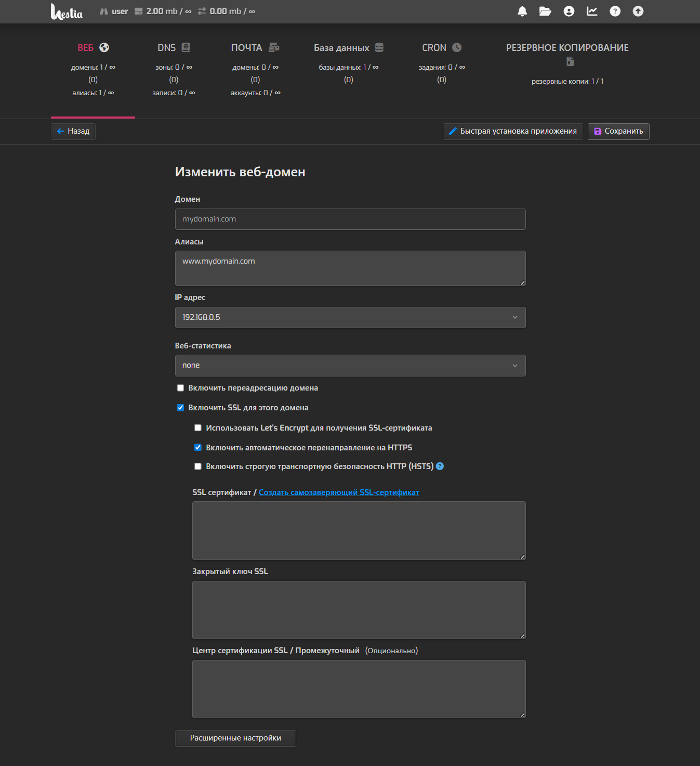
Task: Open user account profile icon
Action: point(569,11)
